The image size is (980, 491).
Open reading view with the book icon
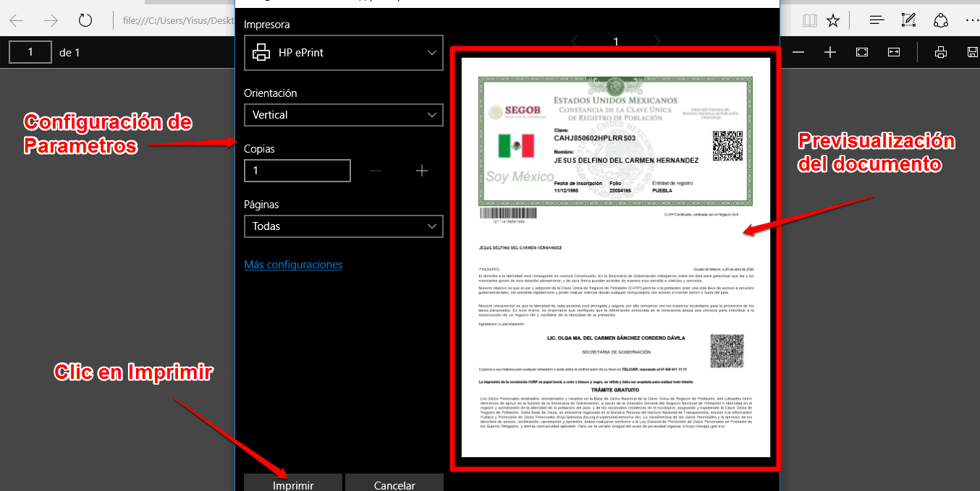click(x=809, y=20)
